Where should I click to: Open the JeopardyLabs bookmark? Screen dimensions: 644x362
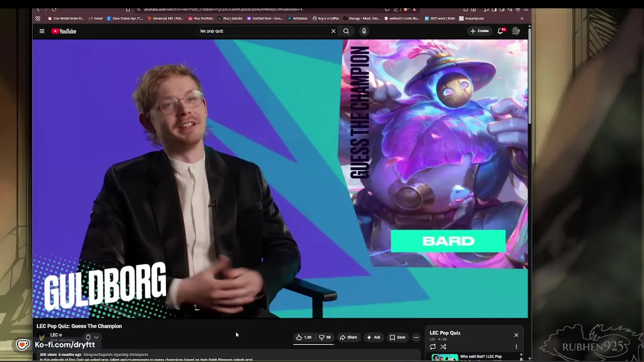coord(471,19)
